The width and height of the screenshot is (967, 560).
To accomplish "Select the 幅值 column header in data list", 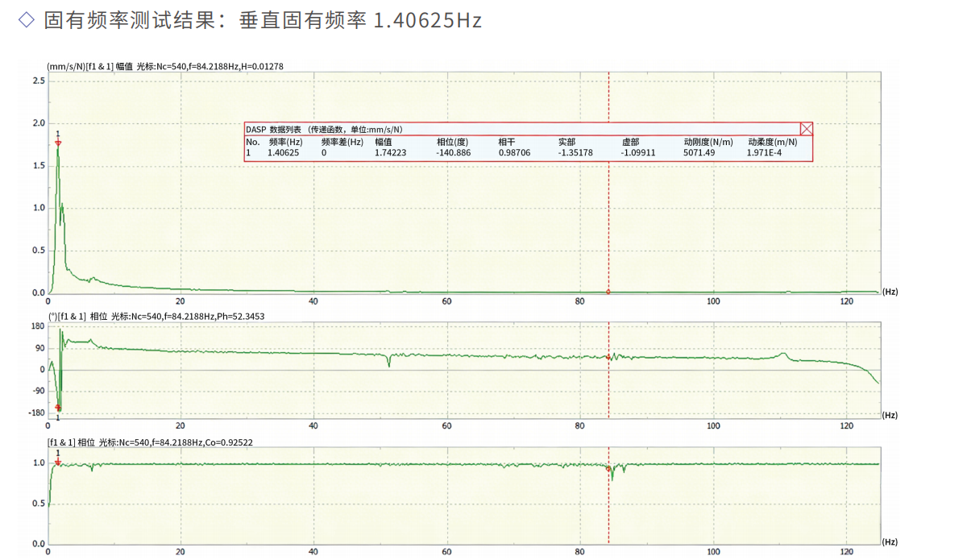I will point(384,142).
